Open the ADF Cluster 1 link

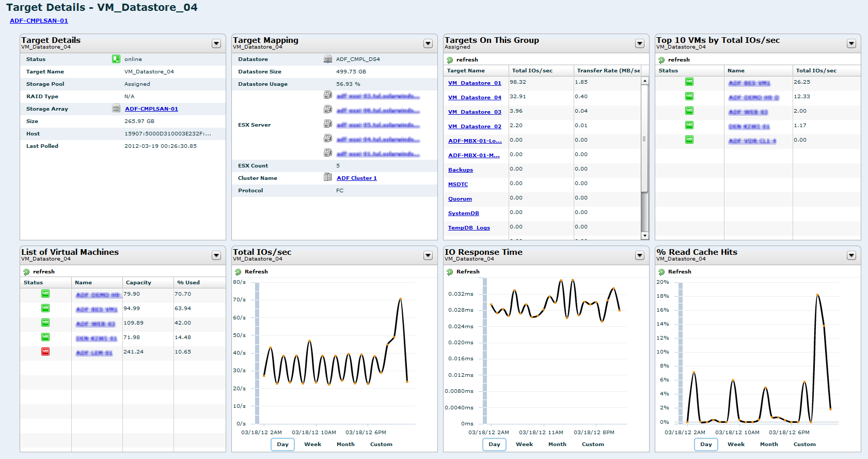[x=357, y=178]
